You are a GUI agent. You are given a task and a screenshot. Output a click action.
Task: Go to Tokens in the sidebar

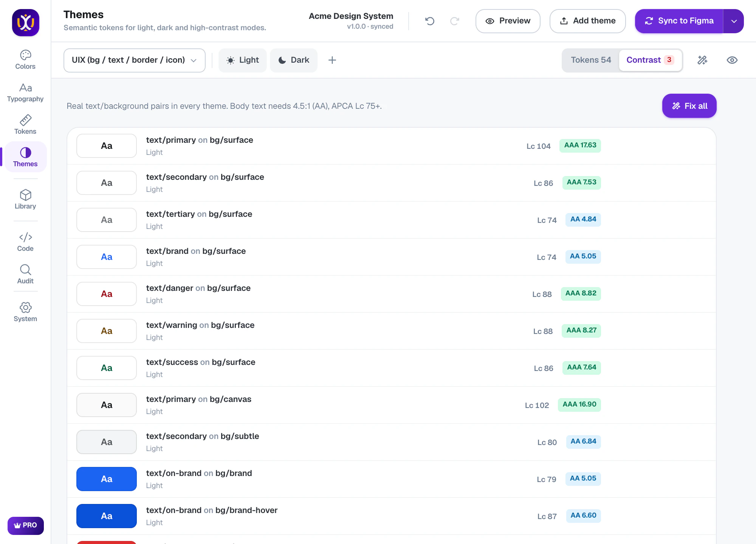[x=25, y=125]
